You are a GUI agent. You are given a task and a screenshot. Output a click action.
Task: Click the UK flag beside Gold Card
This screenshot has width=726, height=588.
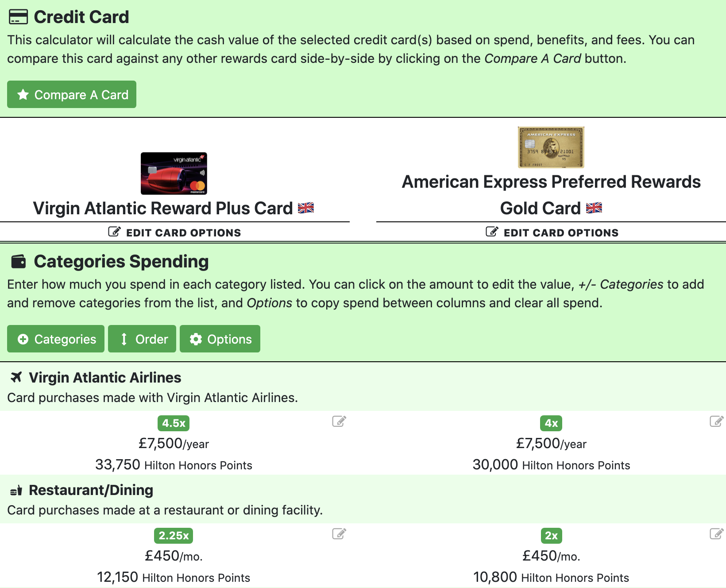click(594, 208)
